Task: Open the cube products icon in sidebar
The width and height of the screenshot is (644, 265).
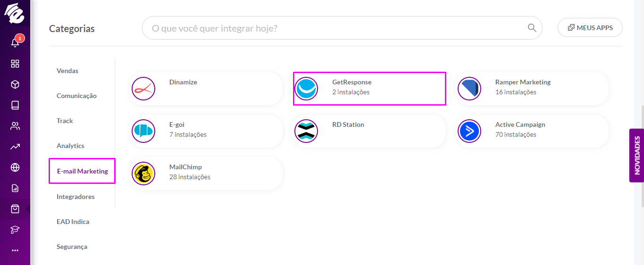Action: tap(15, 84)
